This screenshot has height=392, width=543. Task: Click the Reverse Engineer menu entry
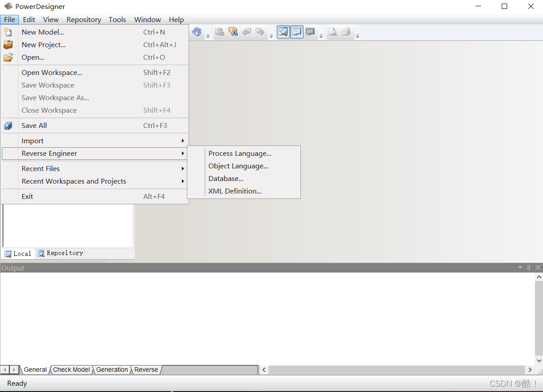pyautogui.click(x=94, y=154)
